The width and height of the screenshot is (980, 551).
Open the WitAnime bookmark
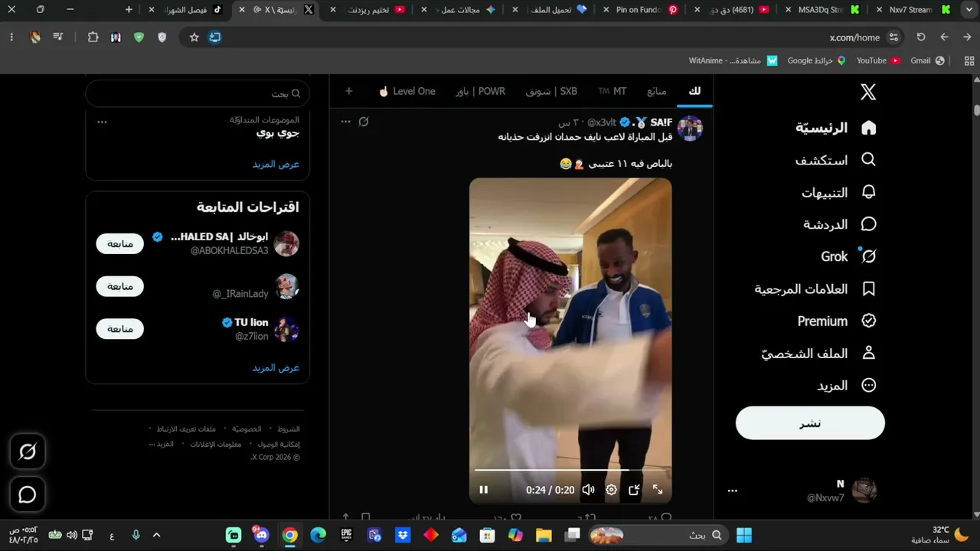733,60
